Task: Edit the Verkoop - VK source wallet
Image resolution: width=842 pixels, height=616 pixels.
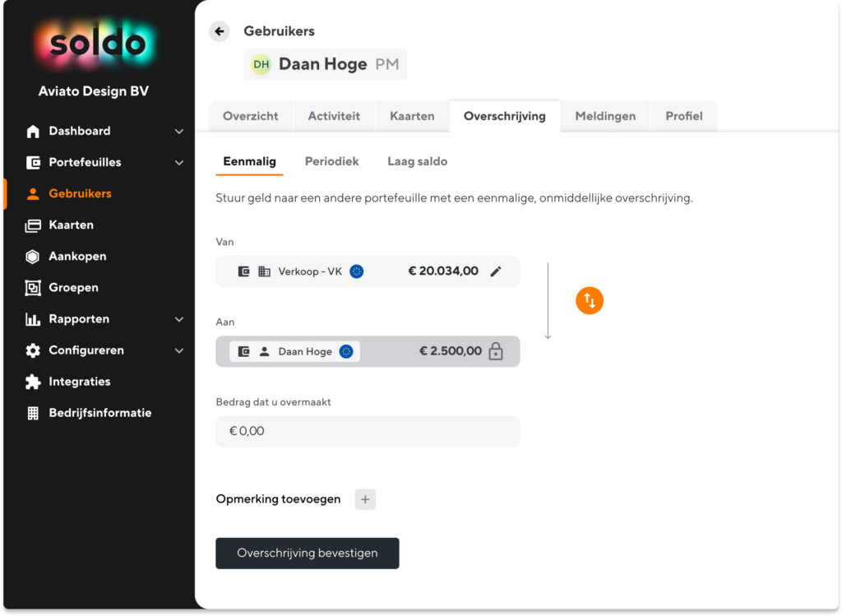Action: (x=496, y=271)
